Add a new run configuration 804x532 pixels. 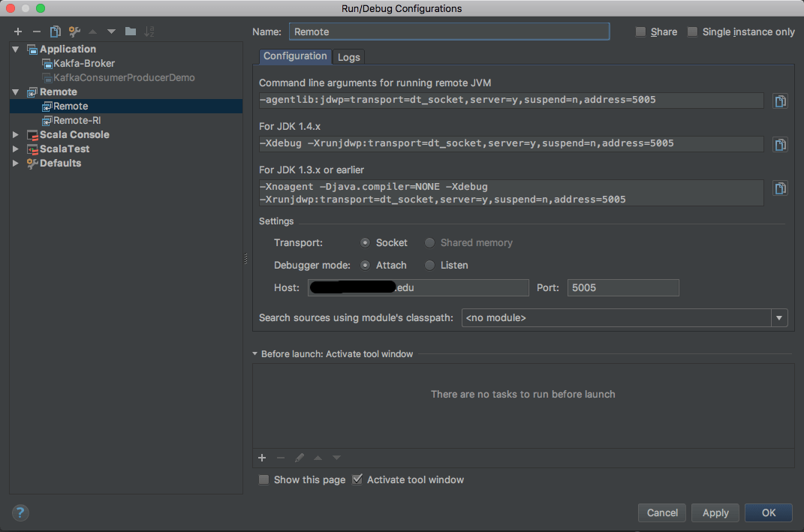click(18, 32)
